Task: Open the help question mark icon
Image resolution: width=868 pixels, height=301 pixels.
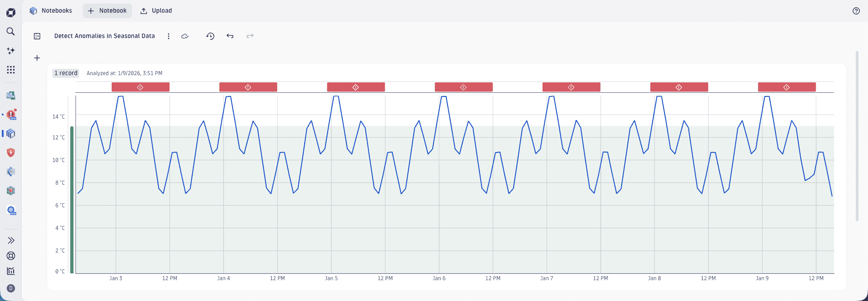Action: click(x=856, y=11)
